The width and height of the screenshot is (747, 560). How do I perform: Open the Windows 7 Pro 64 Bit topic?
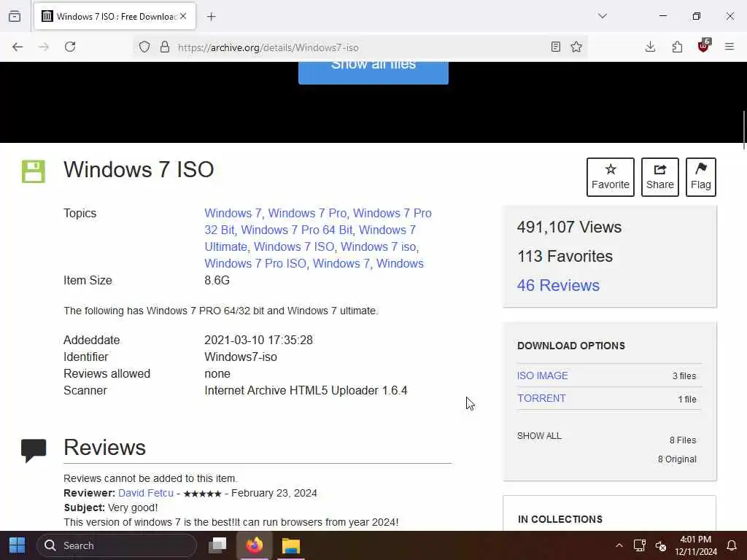297,230
